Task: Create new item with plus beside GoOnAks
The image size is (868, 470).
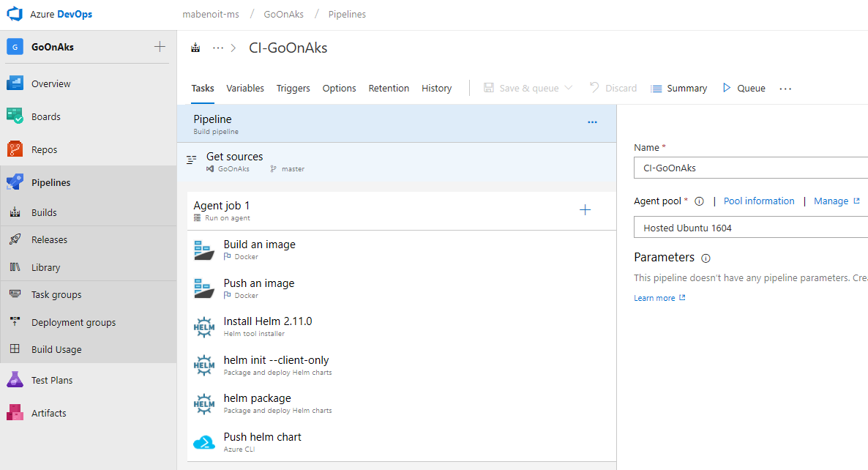Action: pos(159,46)
